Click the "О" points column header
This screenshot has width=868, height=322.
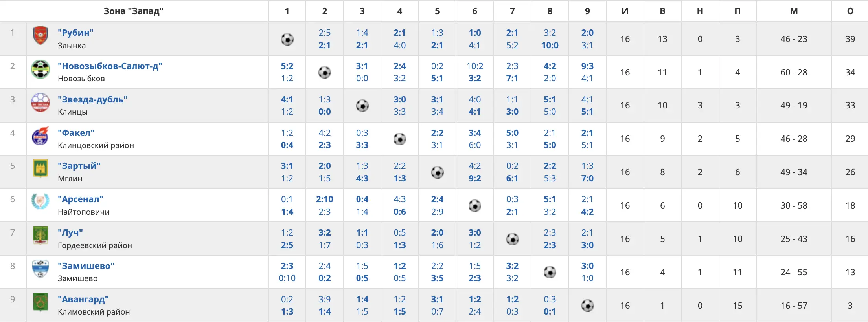[x=850, y=11]
